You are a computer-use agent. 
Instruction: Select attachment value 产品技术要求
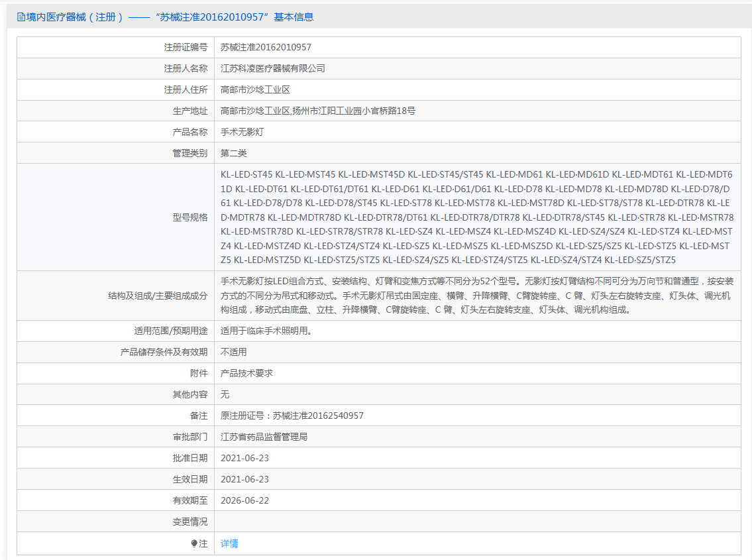[246, 373]
